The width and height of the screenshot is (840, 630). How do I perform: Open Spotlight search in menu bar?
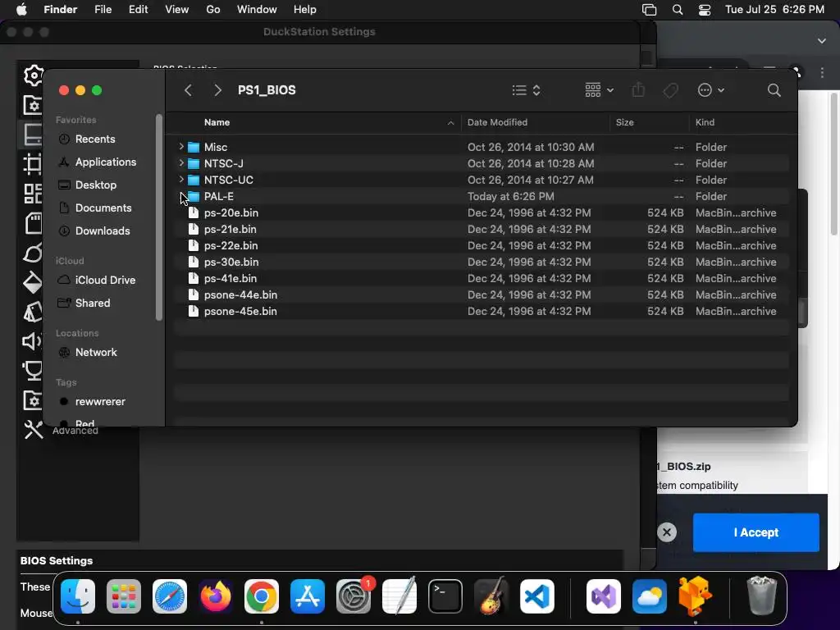point(677,10)
